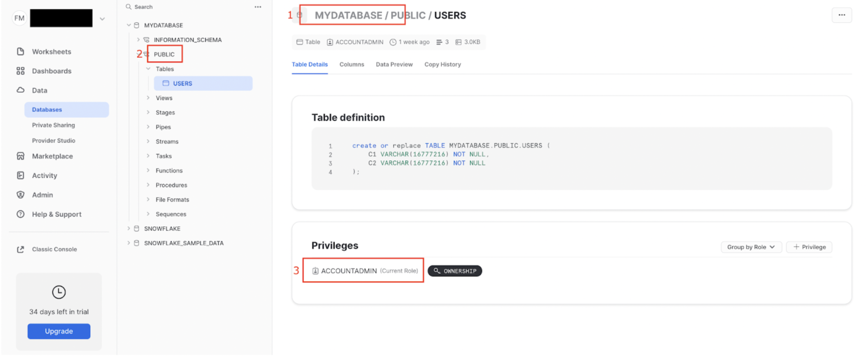Expand the Functions folder
The width and height of the screenshot is (868, 357).
148,171
